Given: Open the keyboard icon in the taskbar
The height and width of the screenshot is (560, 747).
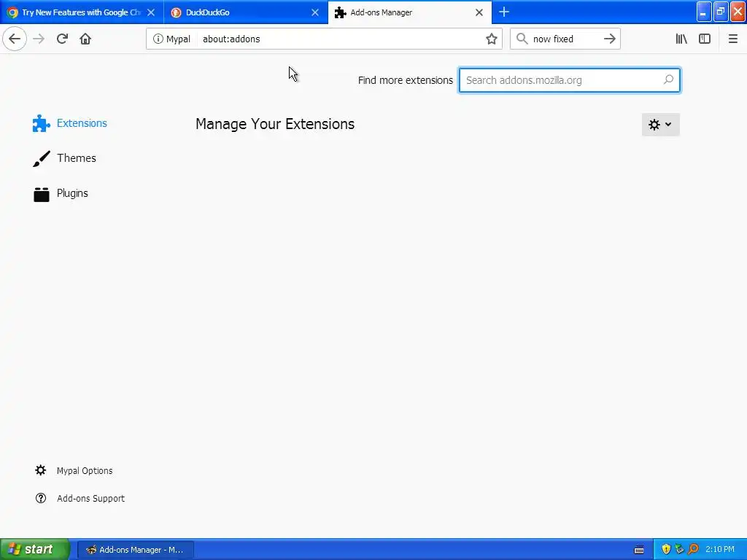Looking at the screenshot, I should pyautogui.click(x=639, y=550).
